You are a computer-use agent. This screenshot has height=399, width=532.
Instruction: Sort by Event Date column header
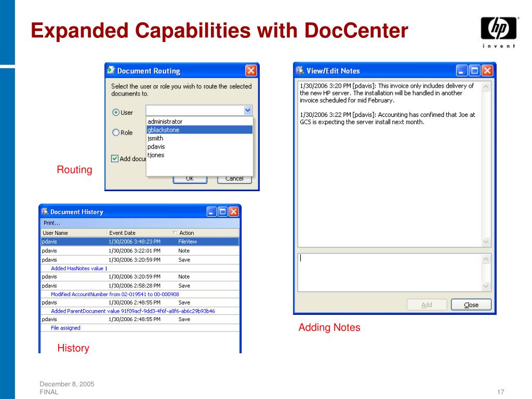(142, 233)
